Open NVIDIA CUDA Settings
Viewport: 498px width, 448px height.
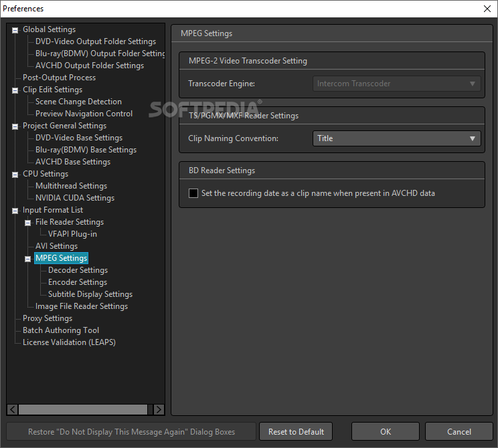[75, 199]
